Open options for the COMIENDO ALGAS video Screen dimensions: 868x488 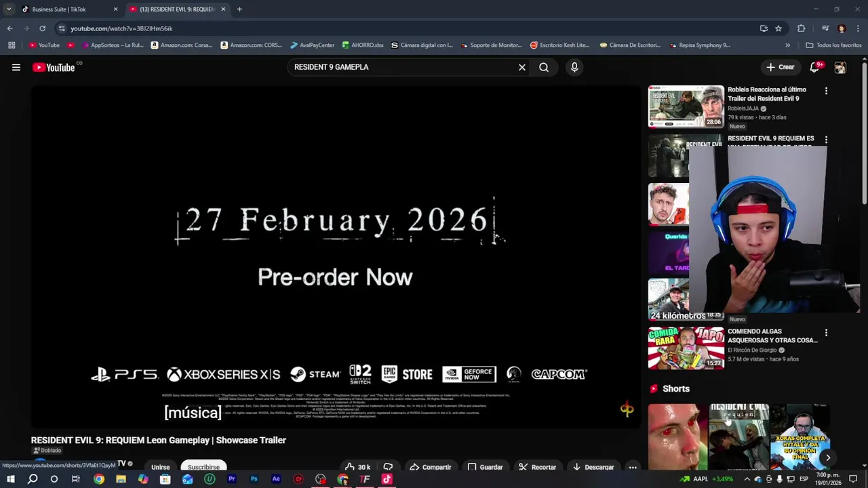[x=826, y=333]
